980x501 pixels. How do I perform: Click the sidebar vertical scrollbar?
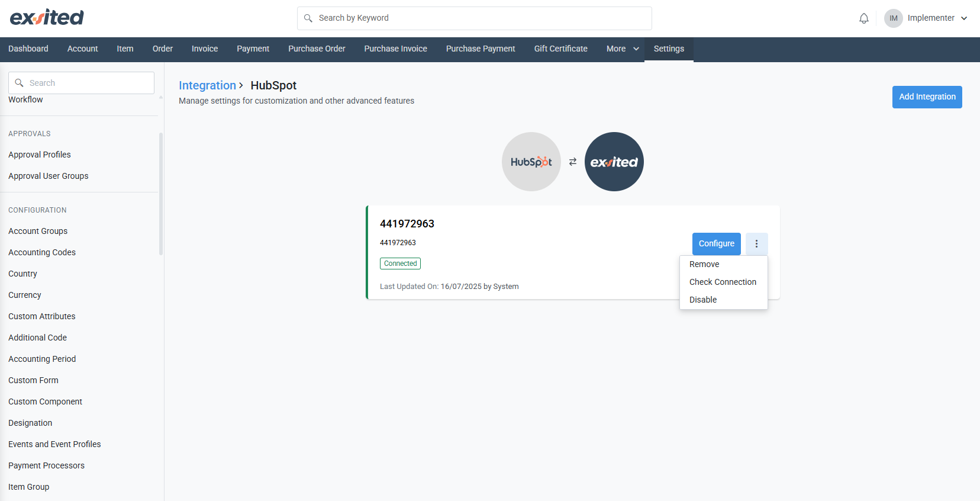(x=161, y=194)
